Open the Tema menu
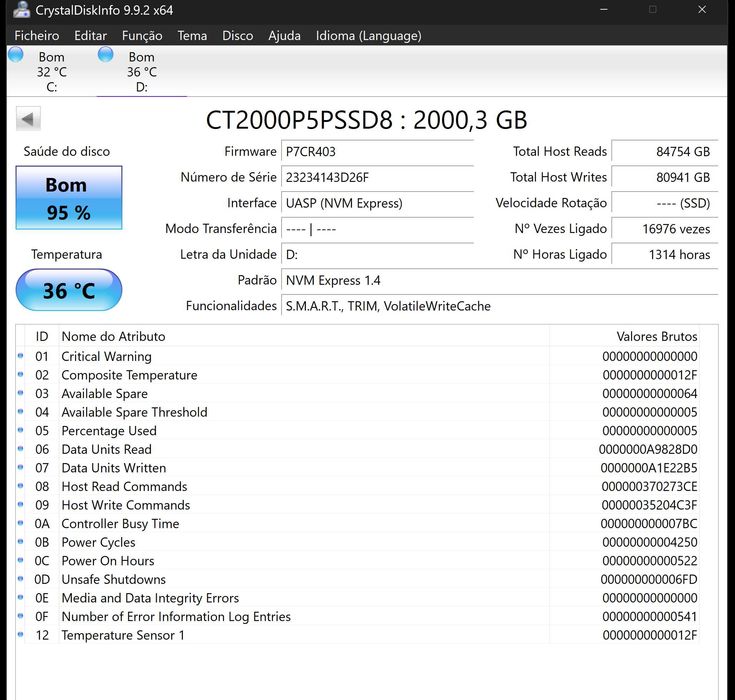The height and width of the screenshot is (700, 735). coord(192,36)
